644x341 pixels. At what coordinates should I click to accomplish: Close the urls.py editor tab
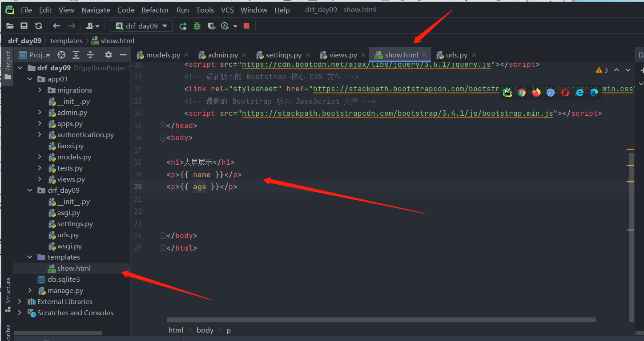pyautogui.click(x=474, y=55)
